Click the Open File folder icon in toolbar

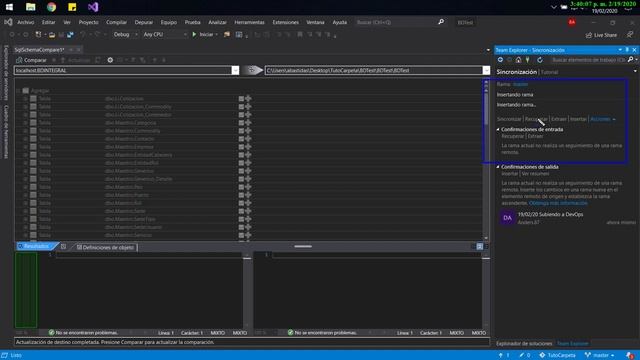(52, 35)
